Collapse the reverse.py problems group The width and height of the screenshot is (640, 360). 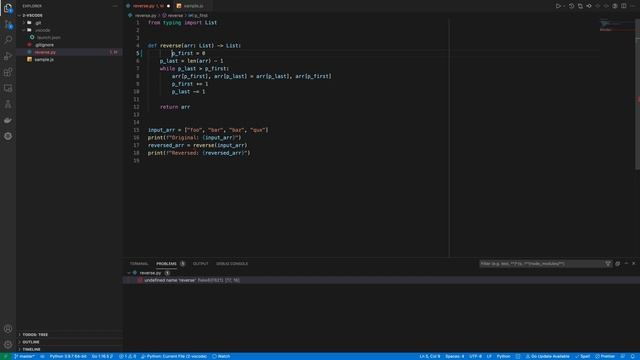click(129, 273)
